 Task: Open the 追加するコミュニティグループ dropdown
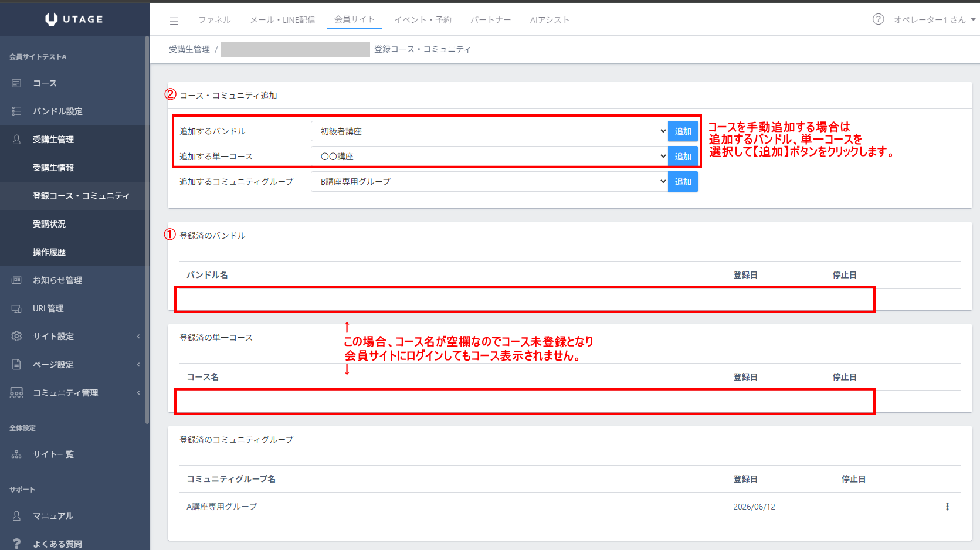489,182
